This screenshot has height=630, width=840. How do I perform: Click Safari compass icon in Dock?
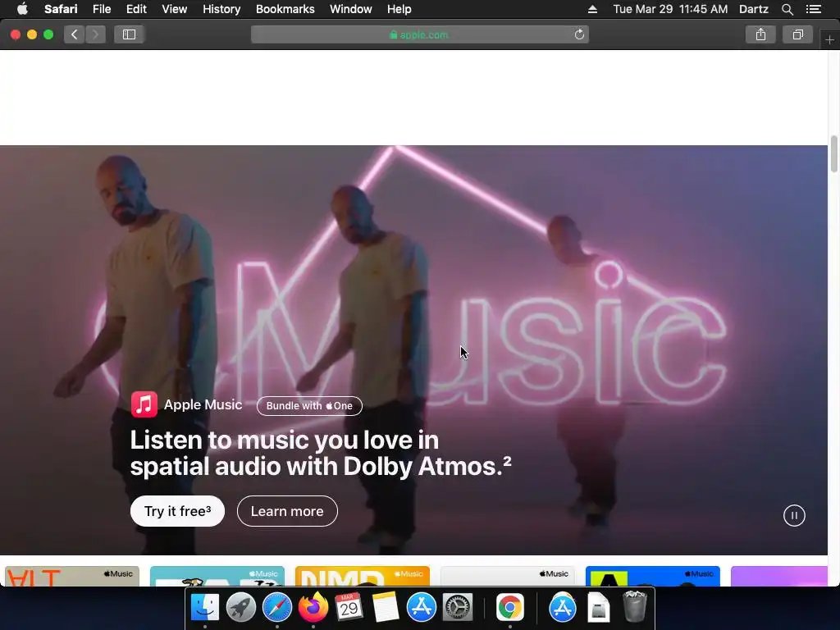tap(277, 608)
